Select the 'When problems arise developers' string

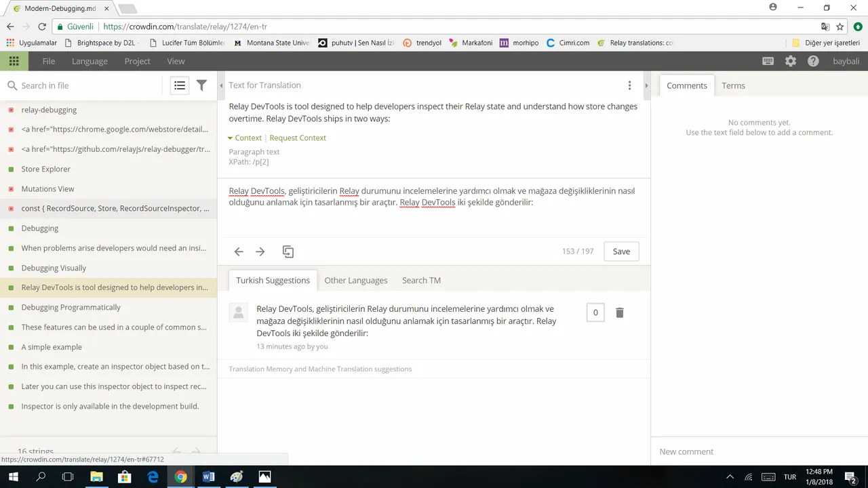(x=108, y=248)
